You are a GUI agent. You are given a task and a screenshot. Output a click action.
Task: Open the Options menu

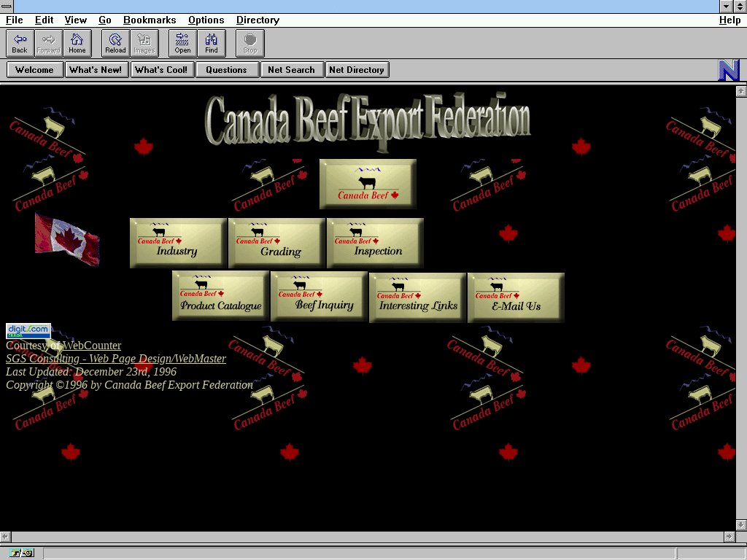206,20
